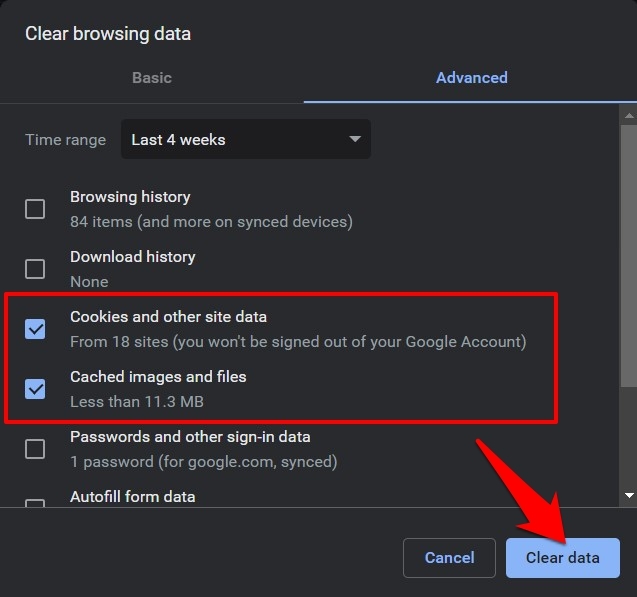Viewport: 637px width, 597px height.
Task: Click the Browsing history label text
Action: click(130, 197)
